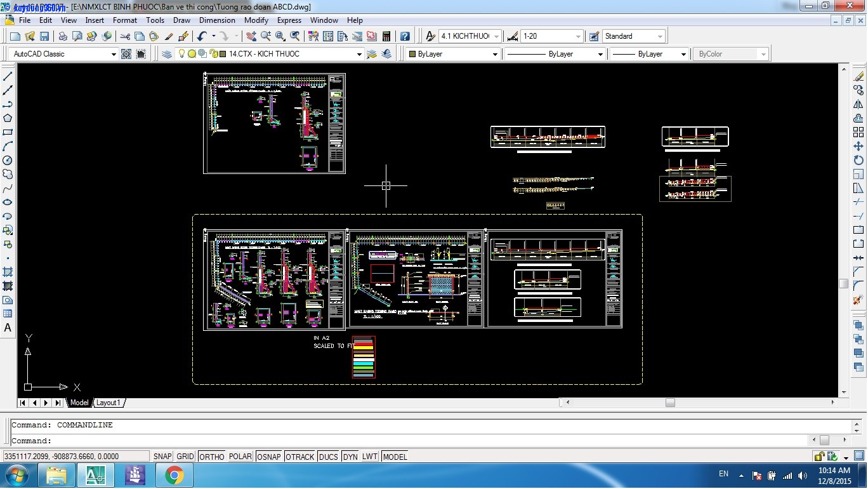The height and width of the screenshot is (489, 868).
Task: Click the horizontal scrollbar thumb of drawing area
Action: coord(670,403)
